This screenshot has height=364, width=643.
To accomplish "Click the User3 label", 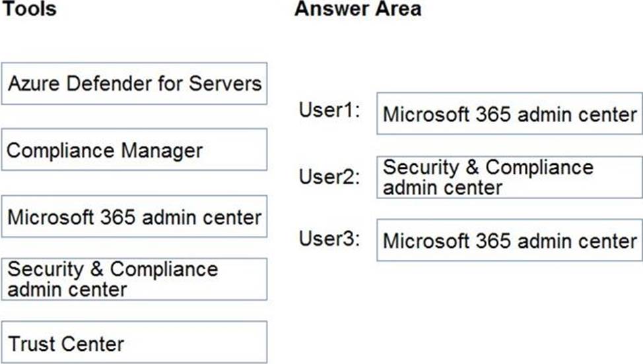I will point(329,237).
